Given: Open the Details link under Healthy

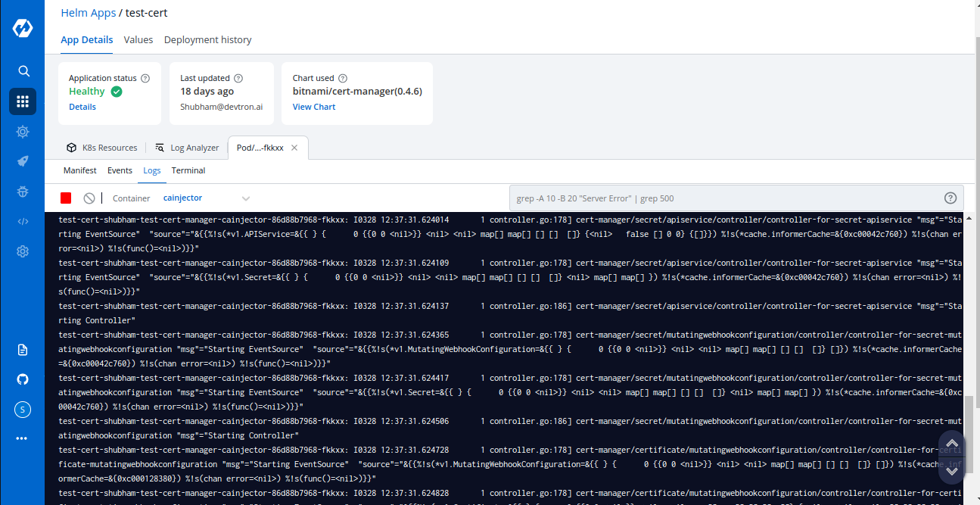Looking at the screenshot, I should tap(82, 107).
